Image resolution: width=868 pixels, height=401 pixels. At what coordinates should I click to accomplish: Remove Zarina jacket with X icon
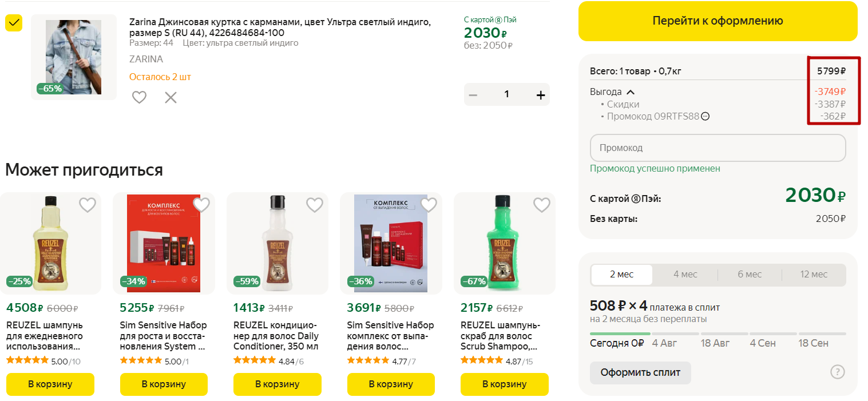click(x=171, y=97)
